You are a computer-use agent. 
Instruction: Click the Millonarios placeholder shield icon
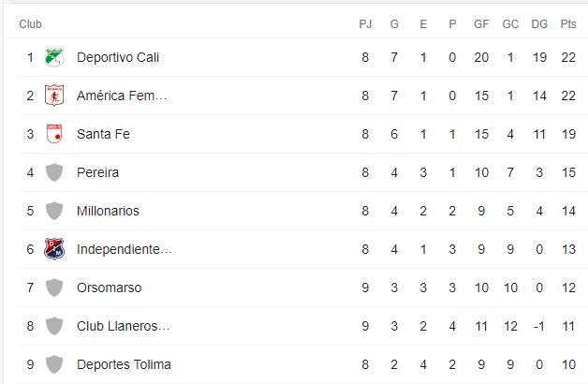[54, 211]
